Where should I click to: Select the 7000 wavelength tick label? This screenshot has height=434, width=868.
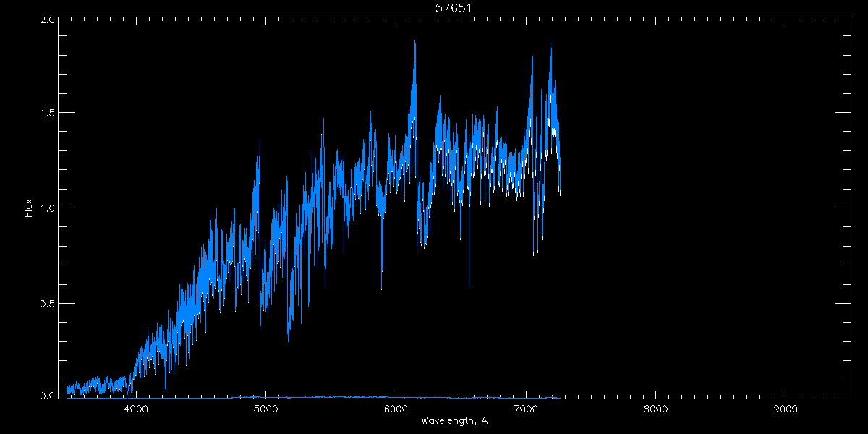click(x=526, y=409)
